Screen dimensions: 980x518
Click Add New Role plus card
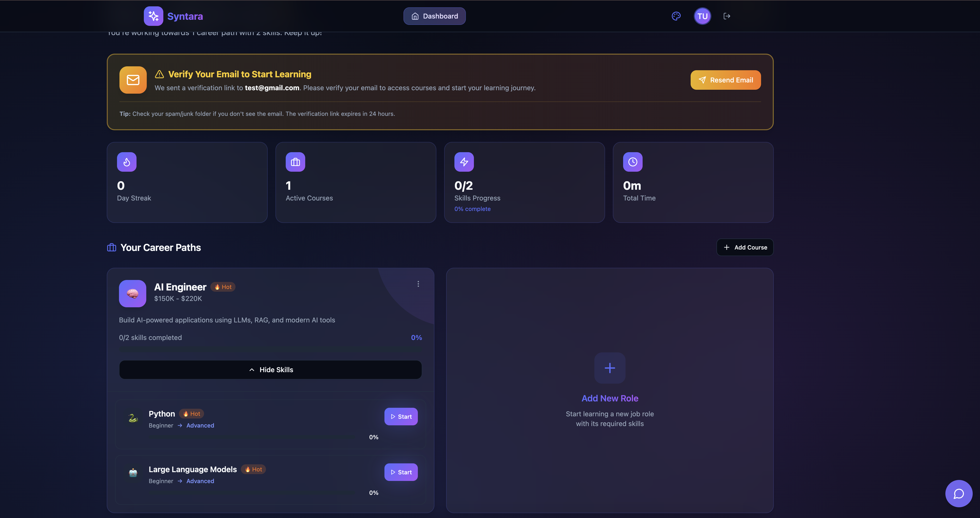[x=609, y=368]
